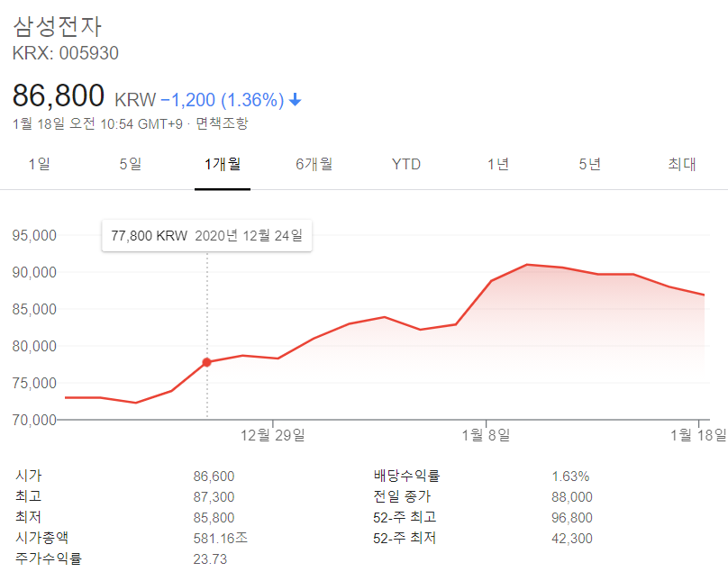Switch to the YTD range tab

(x=406, y=164)
